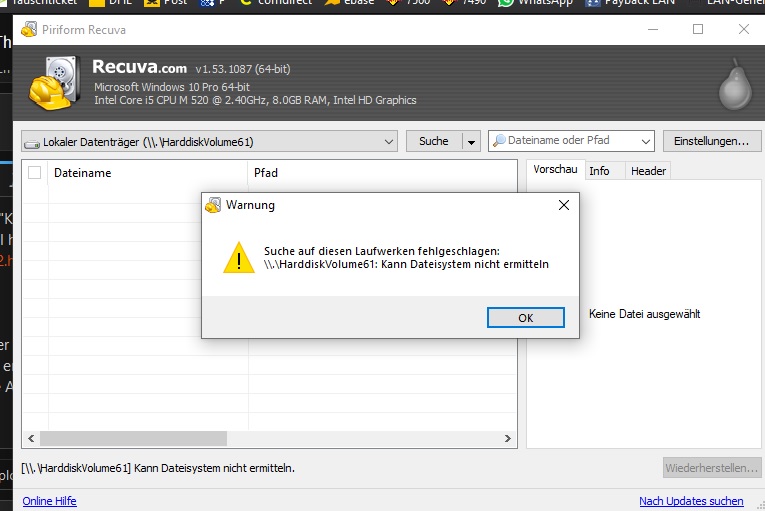
Task: Click the Wiederherstellen button
Action: (x=712, y=468)
